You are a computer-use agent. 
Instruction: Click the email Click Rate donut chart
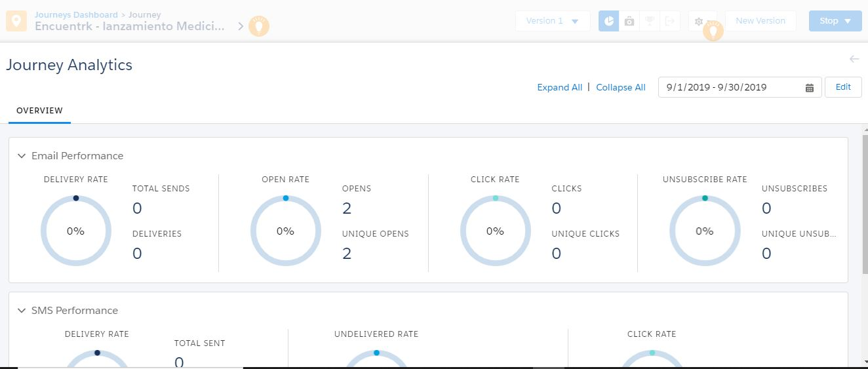click(496, 231)
